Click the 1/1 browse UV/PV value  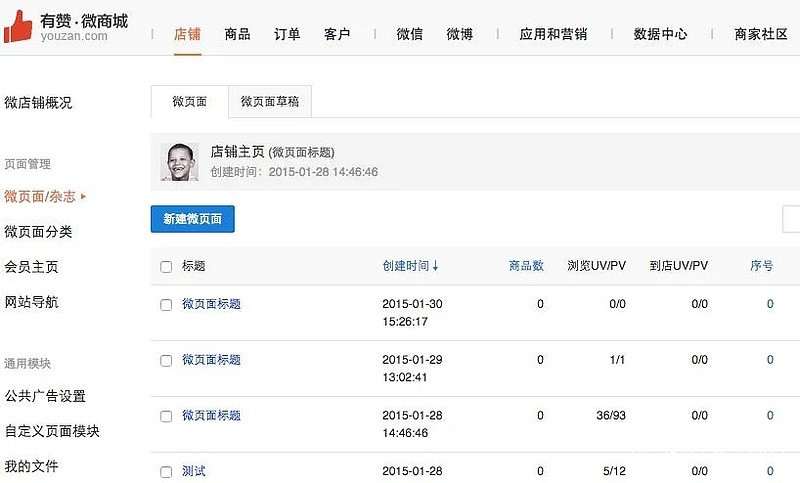617,360
